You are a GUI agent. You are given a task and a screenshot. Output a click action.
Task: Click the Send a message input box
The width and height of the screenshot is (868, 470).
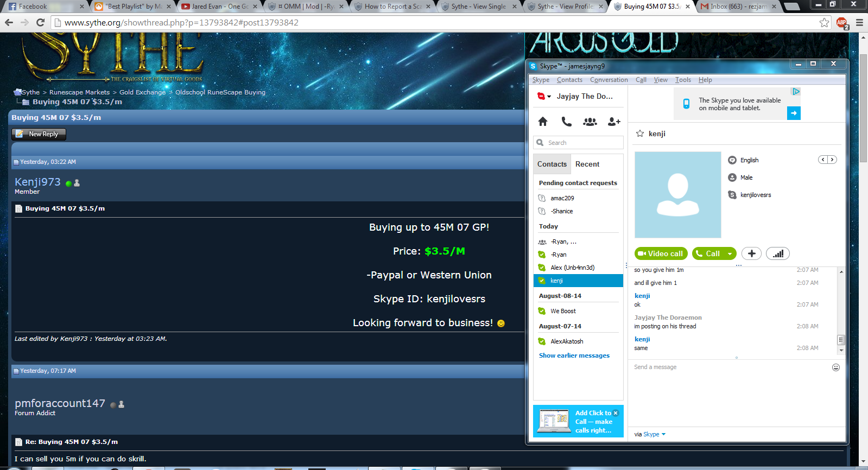pos(731,367)
